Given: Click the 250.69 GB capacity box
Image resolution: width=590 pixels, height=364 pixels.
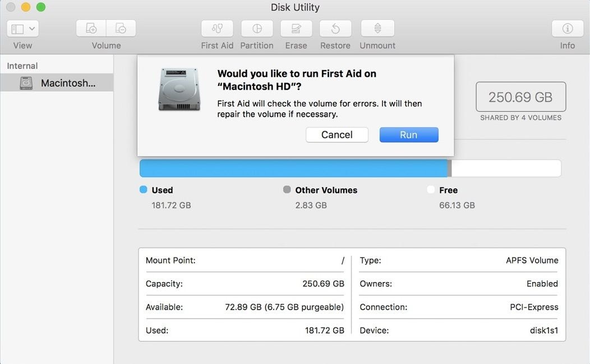Looking at the screenshot, I should coord(521,96).
